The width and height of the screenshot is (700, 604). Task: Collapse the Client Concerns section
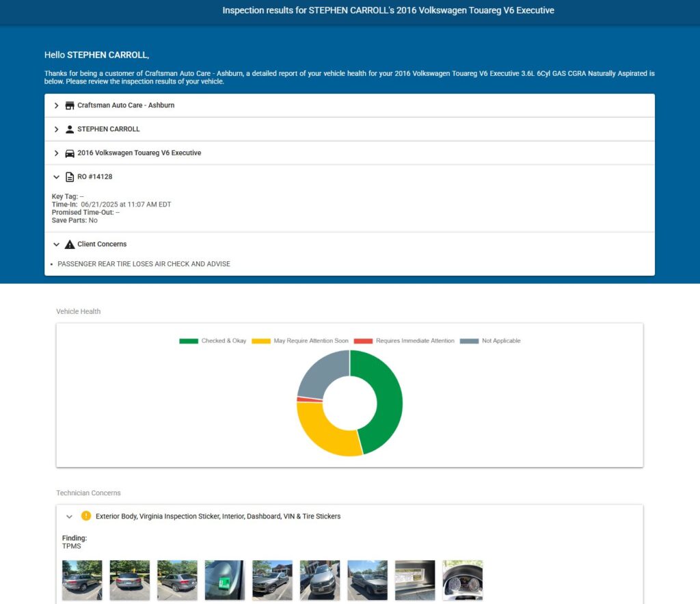(56, 244)
